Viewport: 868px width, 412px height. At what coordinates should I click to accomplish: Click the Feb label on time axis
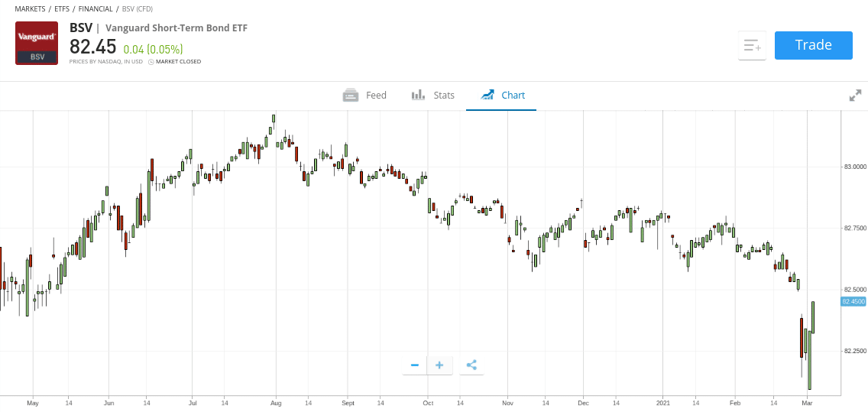coord(735,404)
